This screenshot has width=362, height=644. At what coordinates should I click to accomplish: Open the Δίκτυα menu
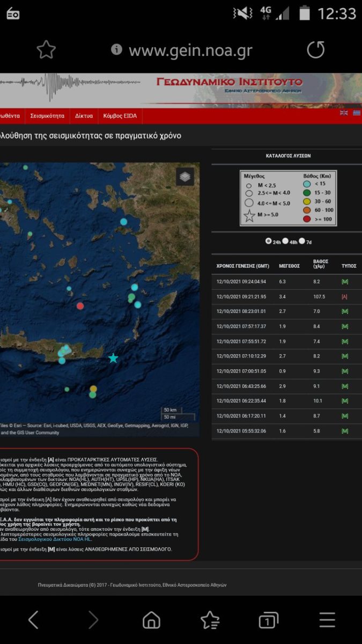(x=84, y=115)
